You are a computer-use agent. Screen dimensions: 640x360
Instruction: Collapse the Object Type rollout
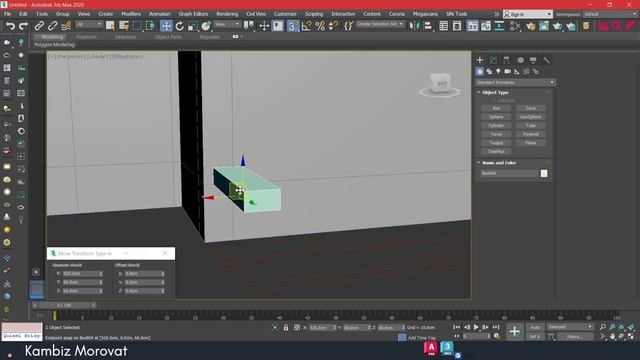495,93
